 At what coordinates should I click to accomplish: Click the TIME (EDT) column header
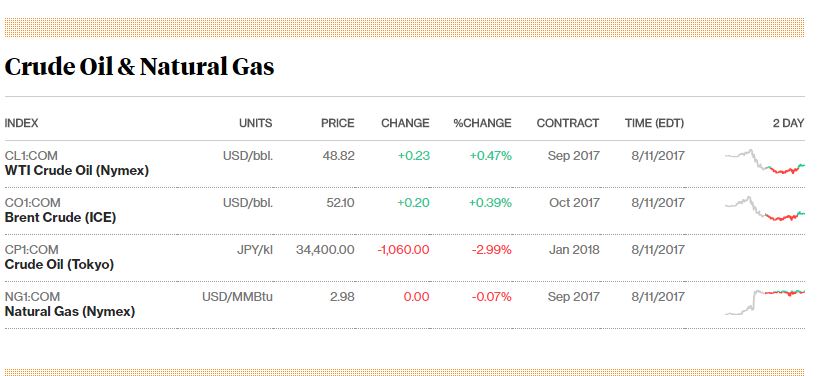click(x=655, y=123)
